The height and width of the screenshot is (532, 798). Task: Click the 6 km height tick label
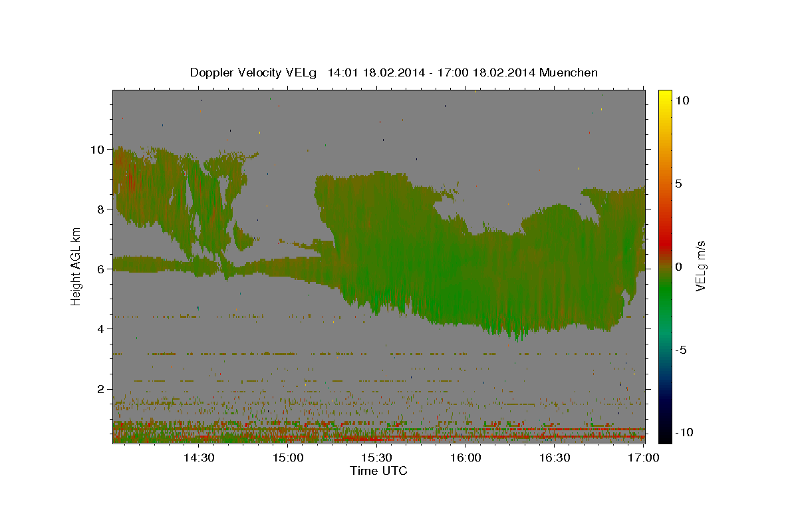101,269
